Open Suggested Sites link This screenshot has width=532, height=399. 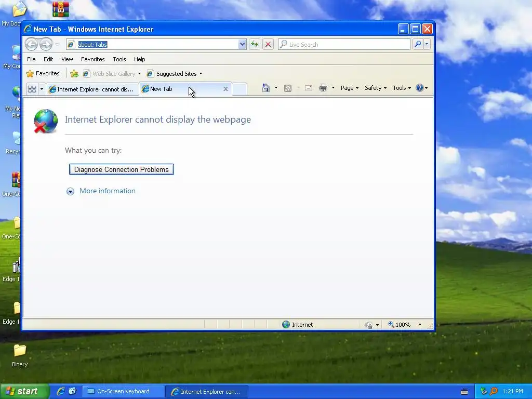coord(172,74)
